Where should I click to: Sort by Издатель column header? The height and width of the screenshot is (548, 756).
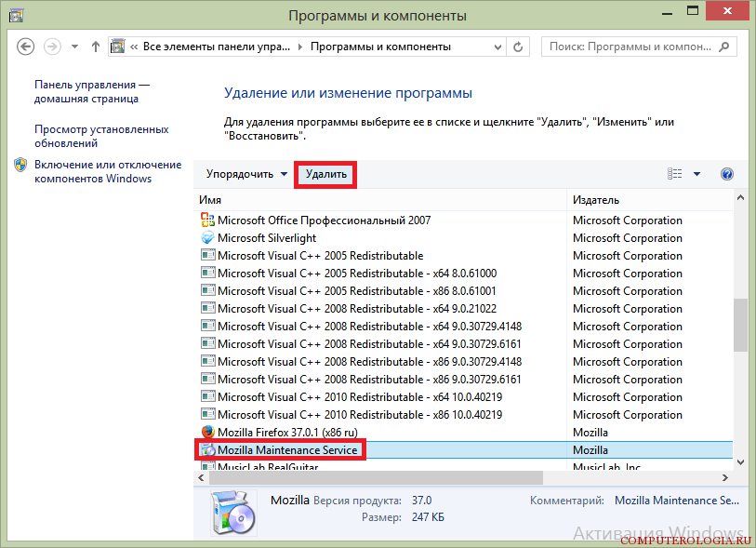[x=650, y=200]
